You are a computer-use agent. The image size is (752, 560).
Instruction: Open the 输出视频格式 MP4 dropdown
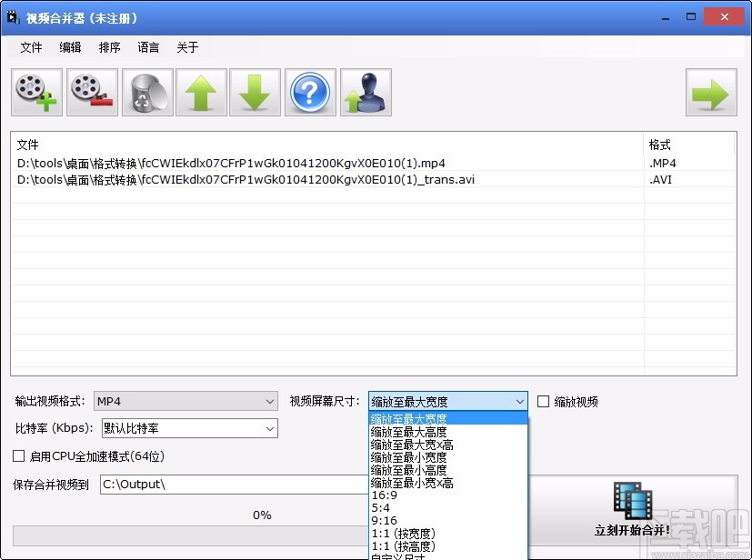(x=270, y=401)
